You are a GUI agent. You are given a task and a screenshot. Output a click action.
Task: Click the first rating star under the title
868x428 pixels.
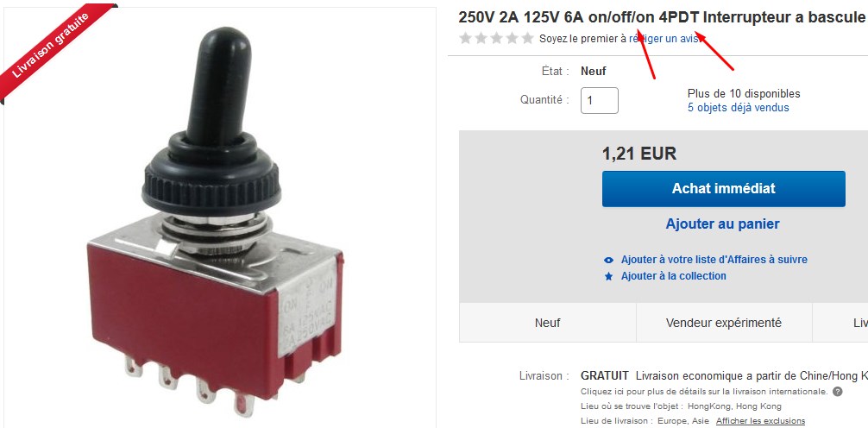click(x=466, y=38)
